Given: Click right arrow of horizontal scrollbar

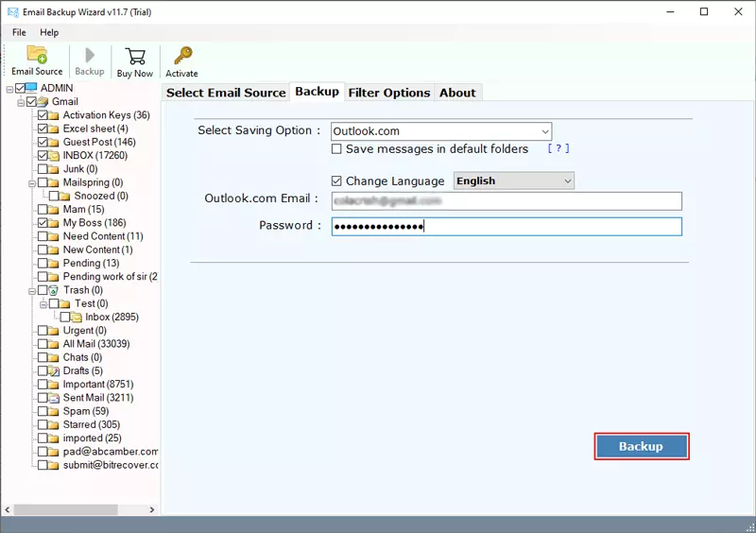Looking at the screenshot, I should [152, 509].
